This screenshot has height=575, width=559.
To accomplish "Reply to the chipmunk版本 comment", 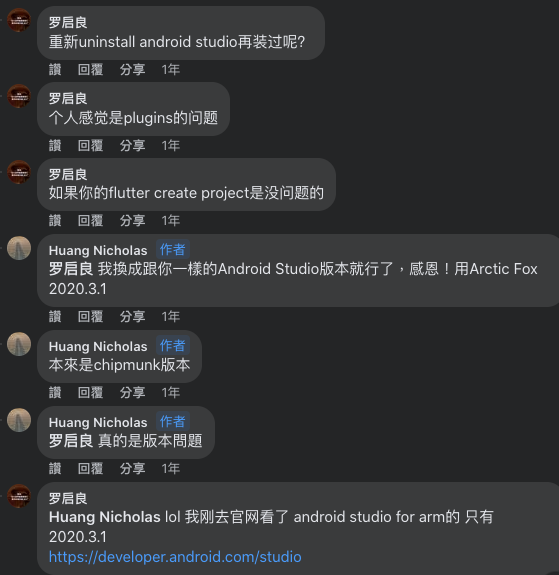I will pos(90,392).
